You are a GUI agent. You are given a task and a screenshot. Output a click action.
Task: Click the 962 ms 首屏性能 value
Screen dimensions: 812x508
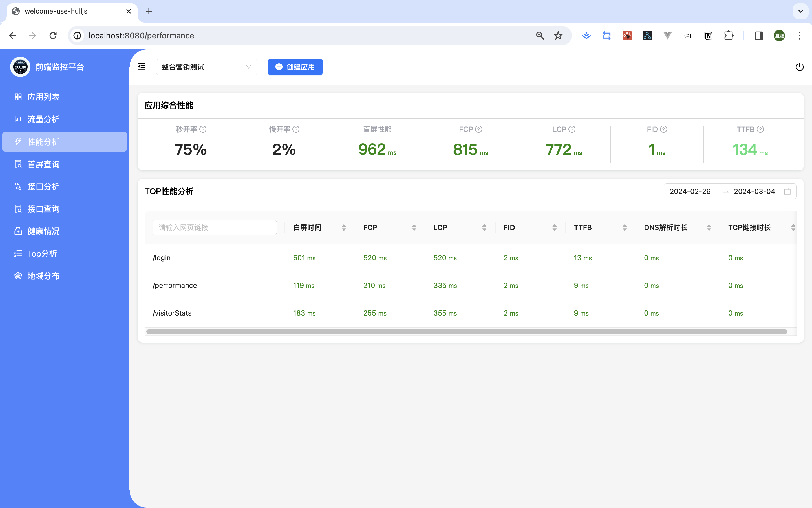click(x=377, y=150)
